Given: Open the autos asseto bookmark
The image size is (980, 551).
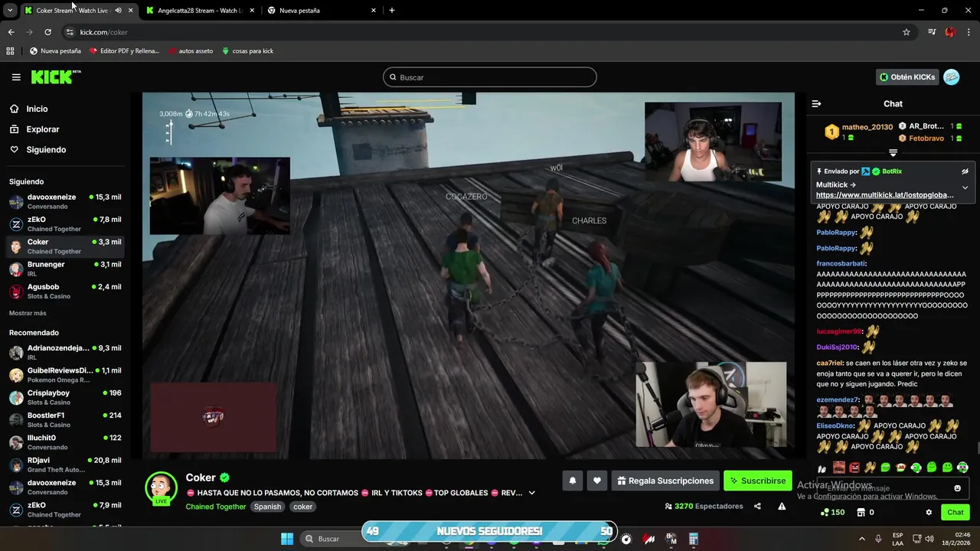Looking at the screenshot, I should click(191, 51).
